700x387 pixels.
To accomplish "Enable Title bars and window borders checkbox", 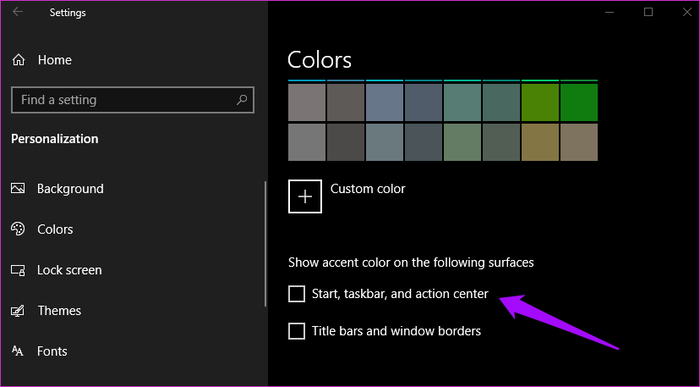I will tap(296, 331).
